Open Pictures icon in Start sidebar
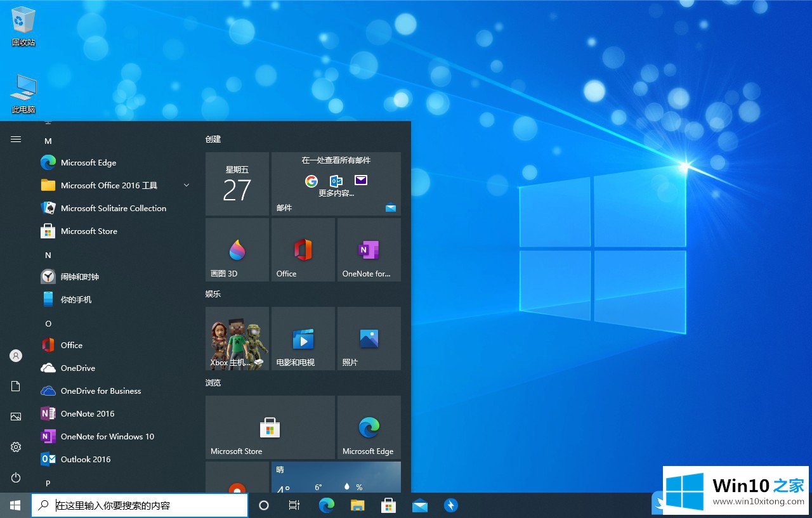The image size is (812, 518). click(x=16, y=417)
